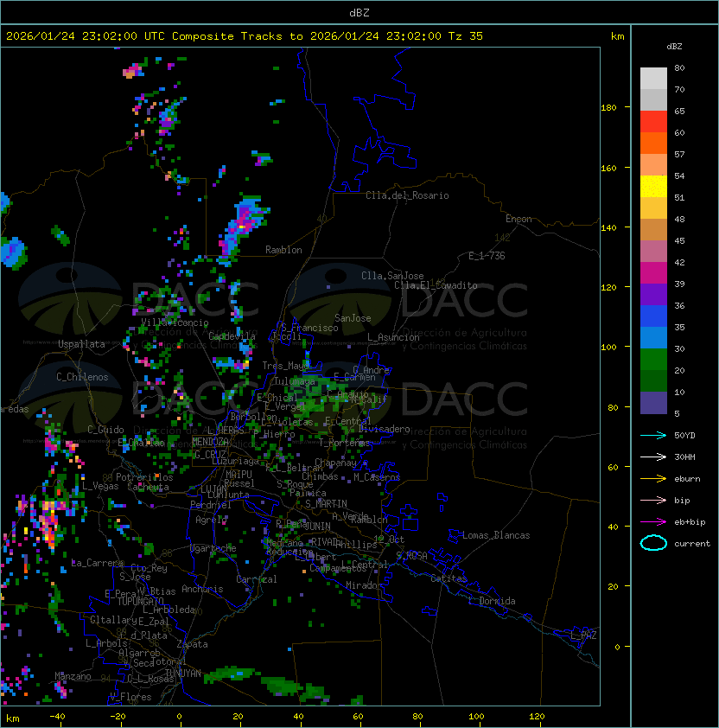Click the 'Encon' map label

click(519, 219)
